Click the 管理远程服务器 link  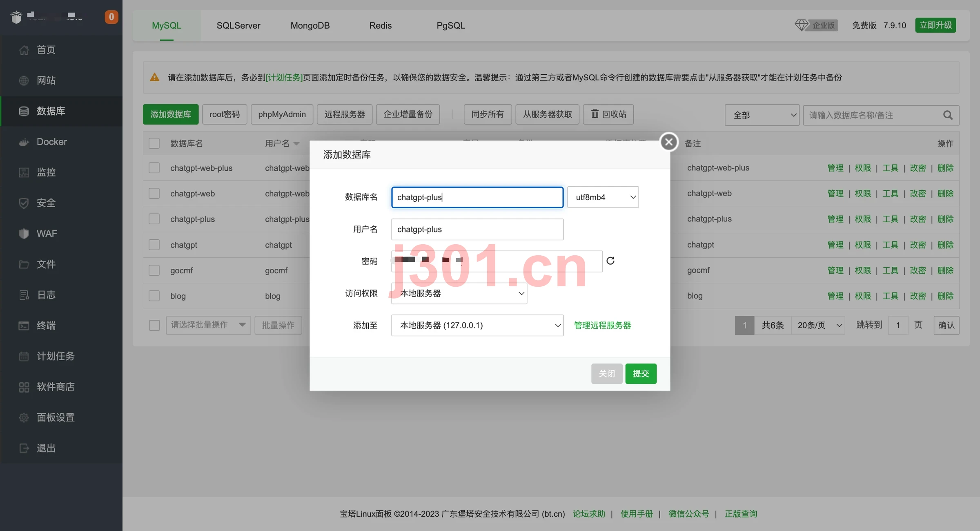coord(602,325)
